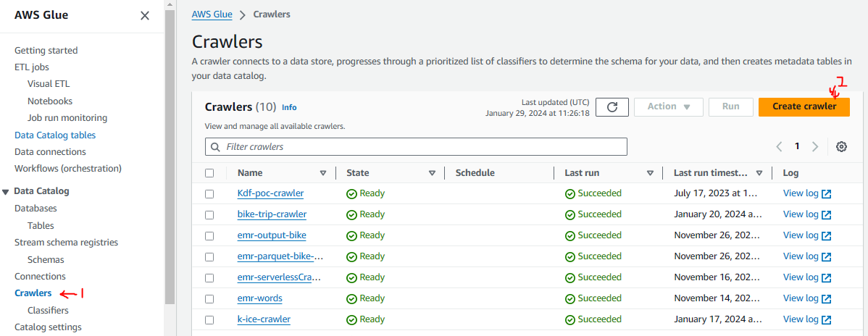Screen dimensions: 868x336
Task: Click the sidebar vertical scrollbar
Action: coord(170,158)
